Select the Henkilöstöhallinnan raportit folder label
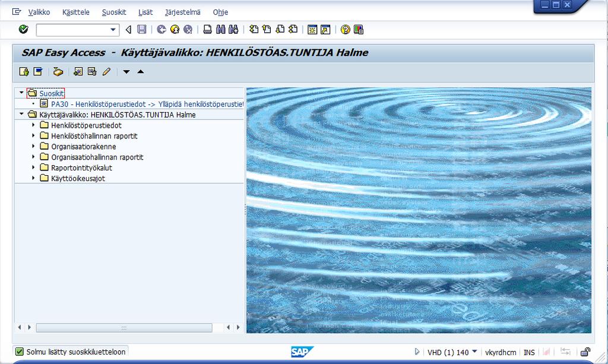Image resolution: width=608 pixels, height=364 pixels. [x=94, y=136]
